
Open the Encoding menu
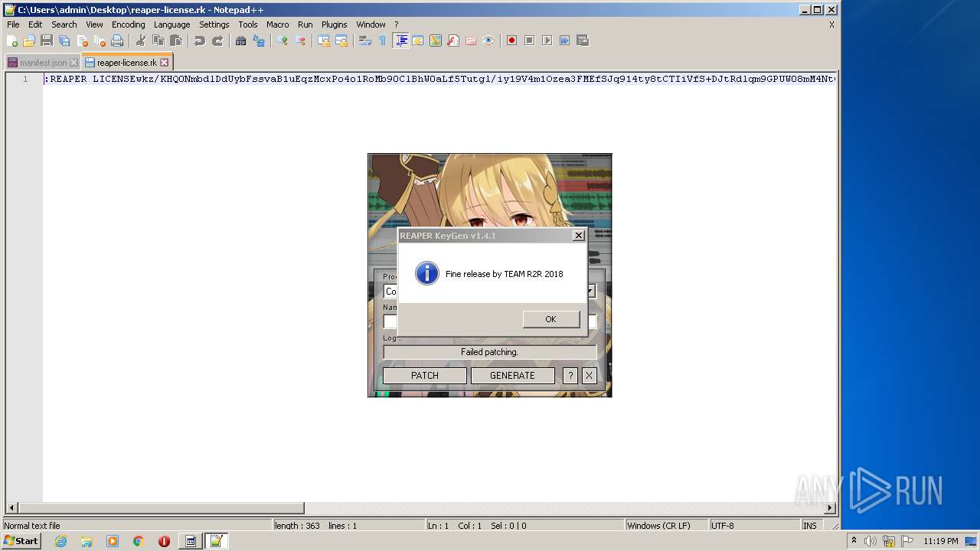point(128,24)
